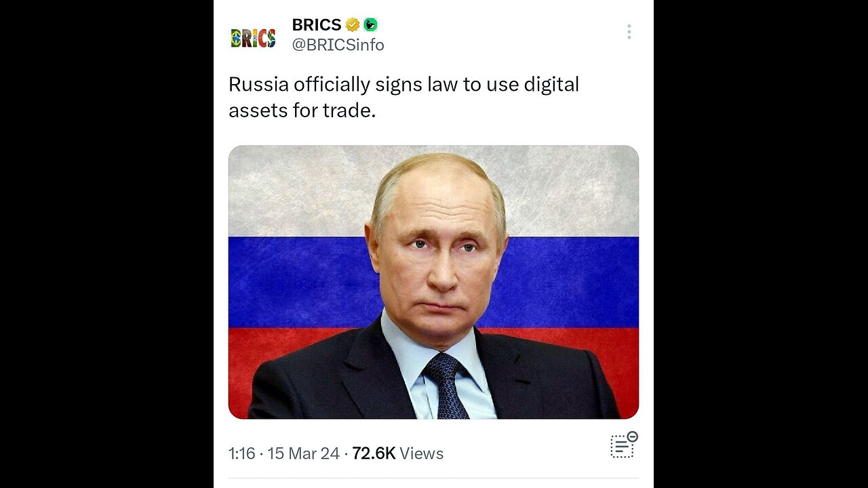Open the Putin photo in the tweet
868x488 pixels.
click(x=433, y=282)
